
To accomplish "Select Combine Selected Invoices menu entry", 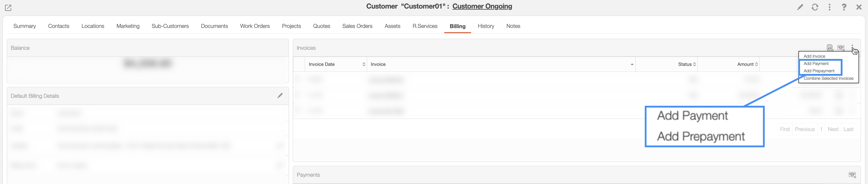I will [x=828, y=78].
